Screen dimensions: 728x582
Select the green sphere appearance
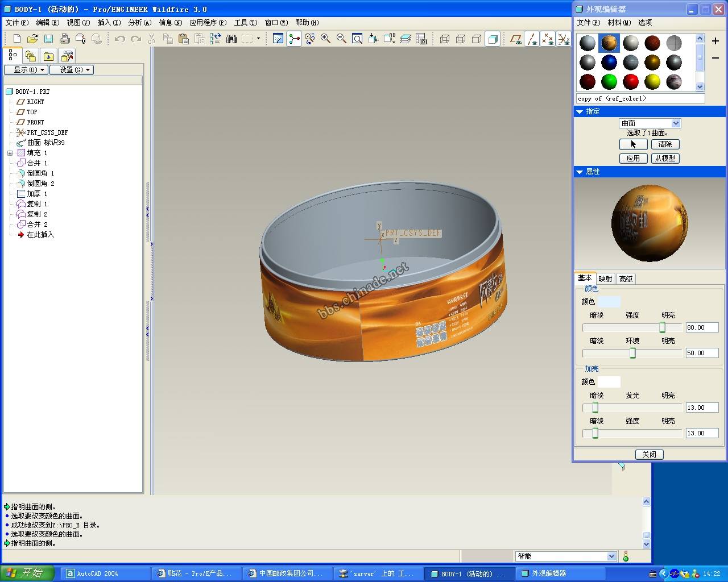pyautogui.click(x=609, y=81)
